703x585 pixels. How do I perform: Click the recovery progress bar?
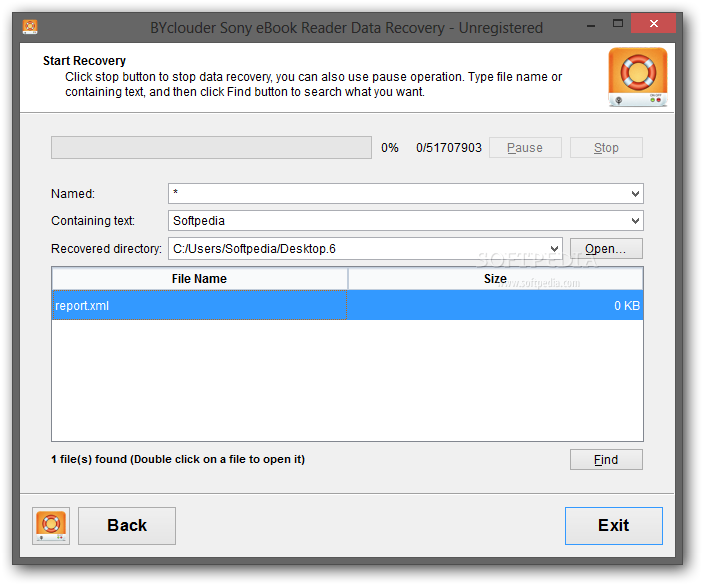(x=211, y=147)
